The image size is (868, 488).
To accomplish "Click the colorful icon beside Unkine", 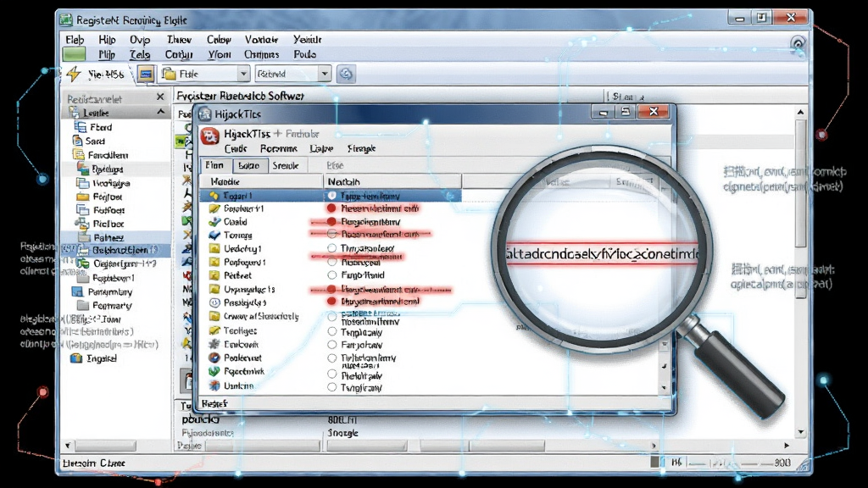I will tap(214, 385).
